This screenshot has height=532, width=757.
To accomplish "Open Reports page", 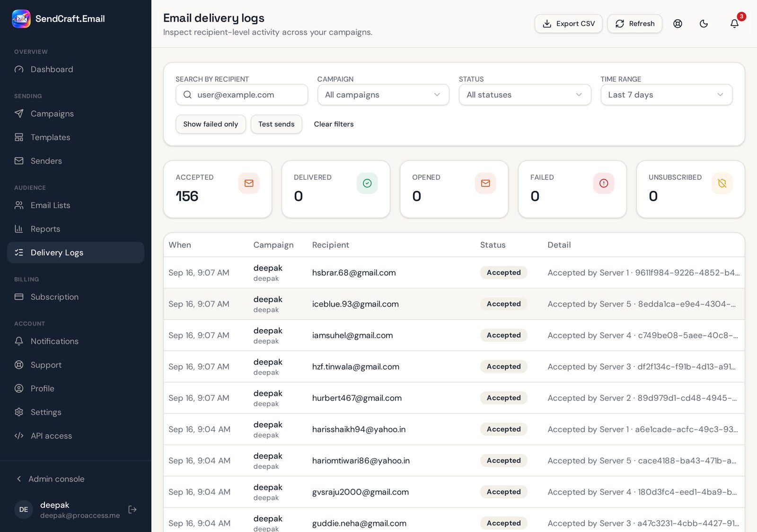I will pos(76,229).
